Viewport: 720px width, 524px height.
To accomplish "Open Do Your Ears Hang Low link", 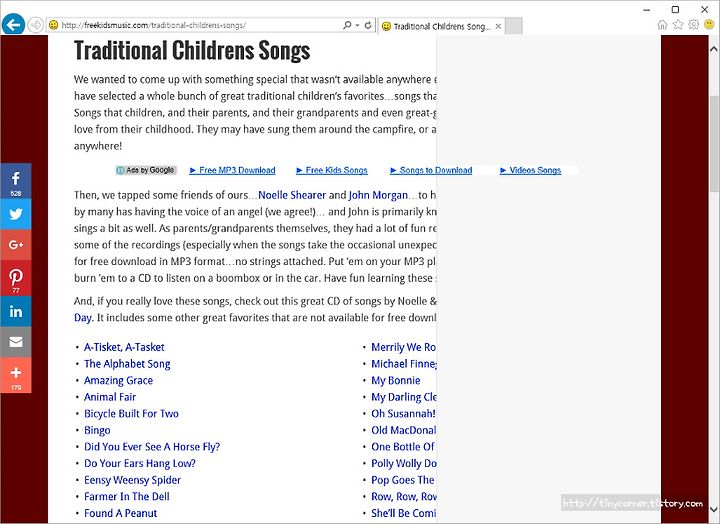I will pyautogui.click(x=140, y=463).
